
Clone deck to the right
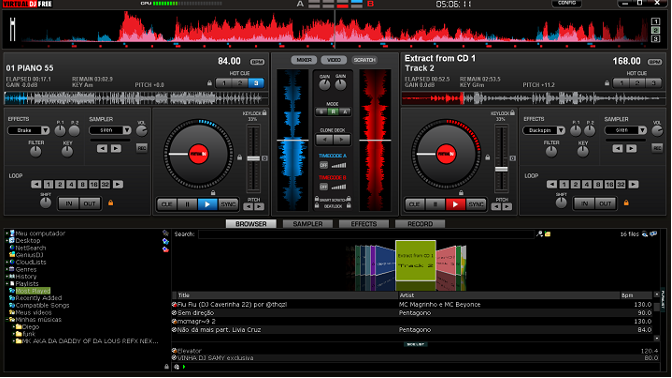(x=342, y=139)
